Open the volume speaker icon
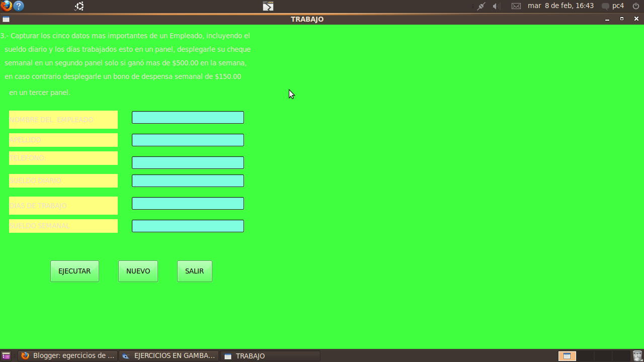This screenshot has height=362, width=644. coord(496,6)
